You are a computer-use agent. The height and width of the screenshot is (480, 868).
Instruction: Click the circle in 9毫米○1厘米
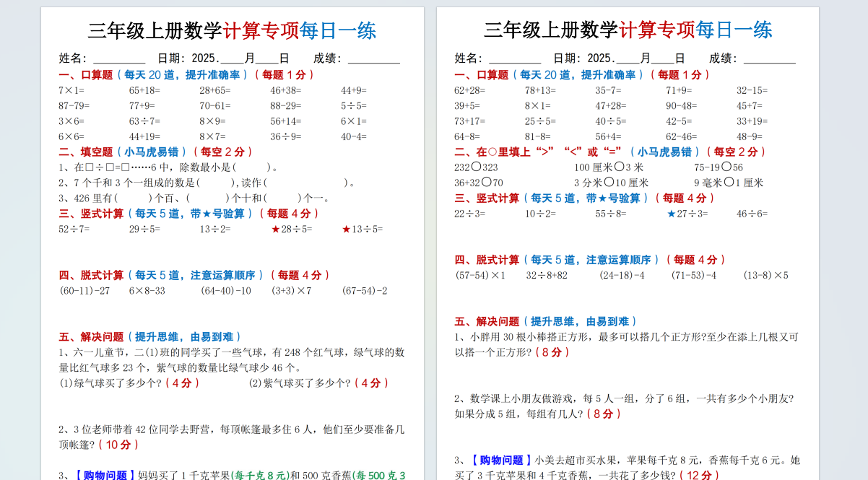[728, 183]
